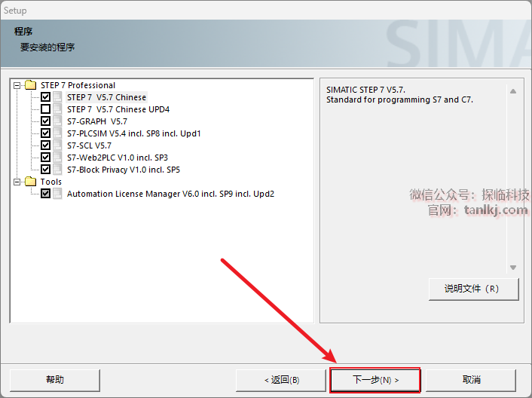Click the document icon beside S7-Web2PLC V1.0
The height and width of the screenshot is (398, 532).
57,157
